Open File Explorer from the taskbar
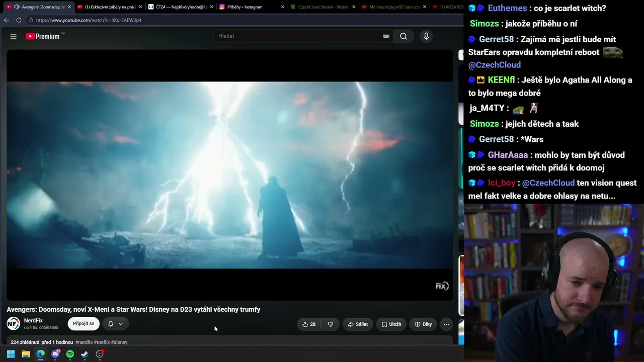This screenshot has width=644, height=362. click(x=26, y=354)
